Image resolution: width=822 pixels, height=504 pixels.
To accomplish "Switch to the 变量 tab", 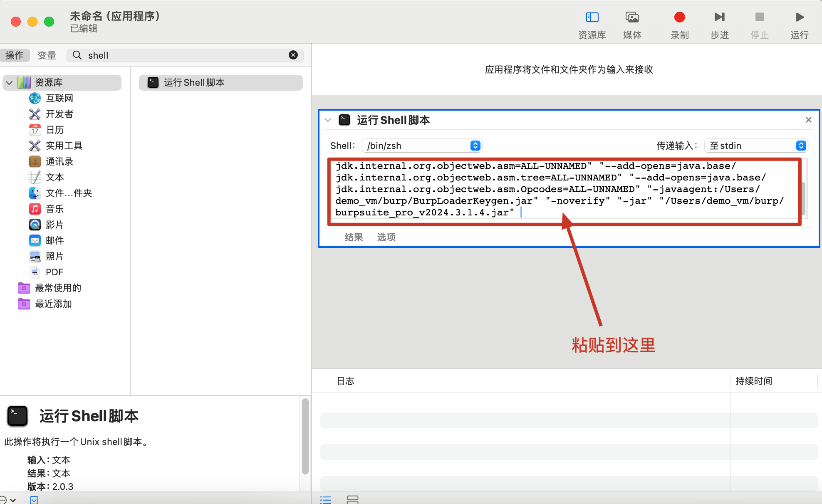I will pos(47,55).
